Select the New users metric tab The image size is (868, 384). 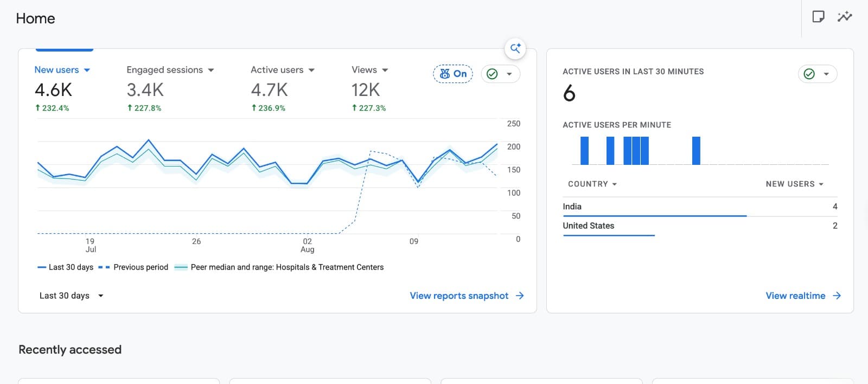56,70
